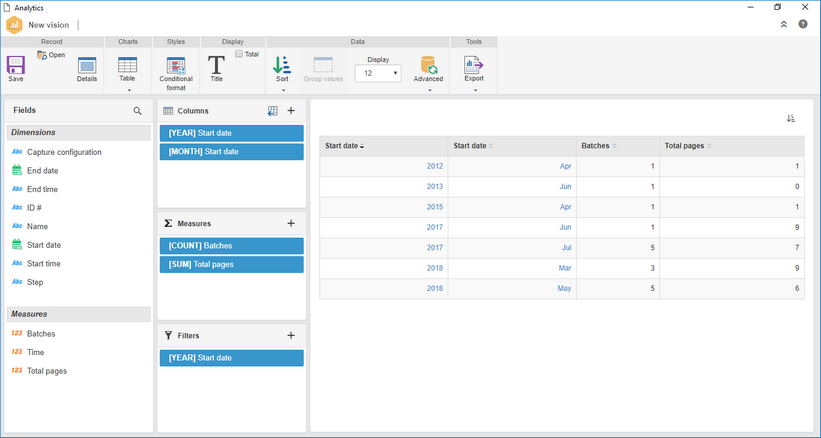Select the [COUNT] Batches measure item
This screenshot has width=821, height=438.
point(231,246)
